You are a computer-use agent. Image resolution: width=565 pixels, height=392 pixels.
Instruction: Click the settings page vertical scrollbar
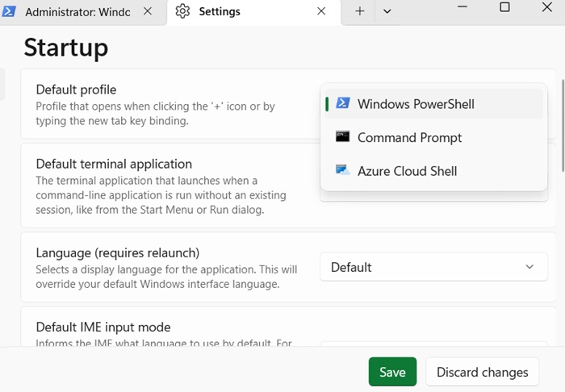pos(562,125)
